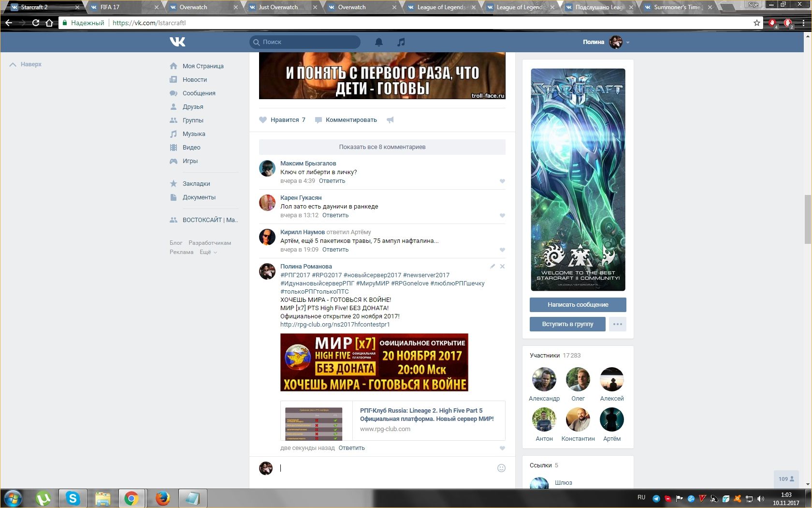Open the emoji smiley picker in the comment box
The width and height of the screenshot is (812, 508).
click(501, 468)
